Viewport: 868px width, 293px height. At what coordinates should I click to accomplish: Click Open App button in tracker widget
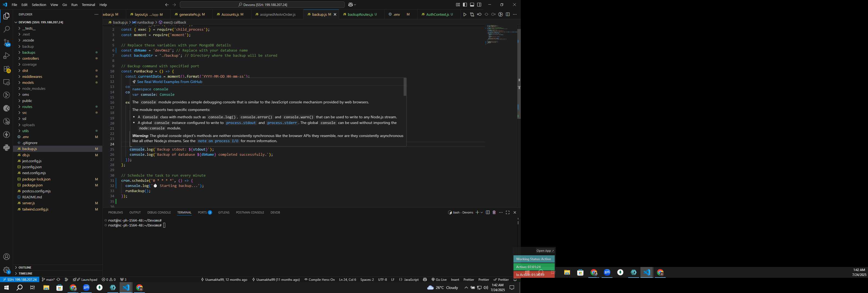click(545, 250)
